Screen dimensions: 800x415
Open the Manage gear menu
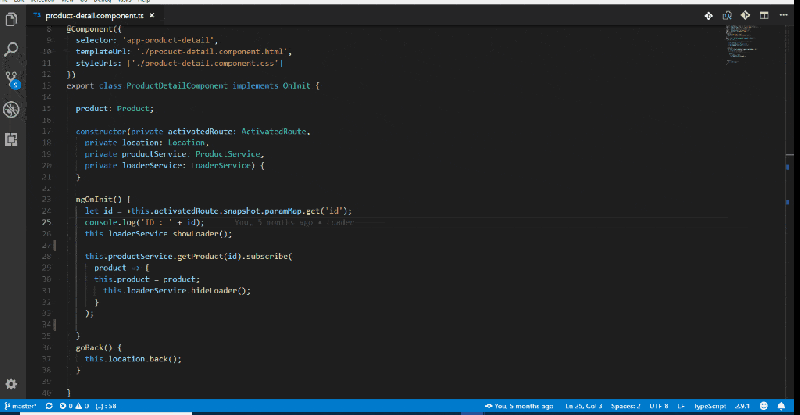[x=11, y=384]
